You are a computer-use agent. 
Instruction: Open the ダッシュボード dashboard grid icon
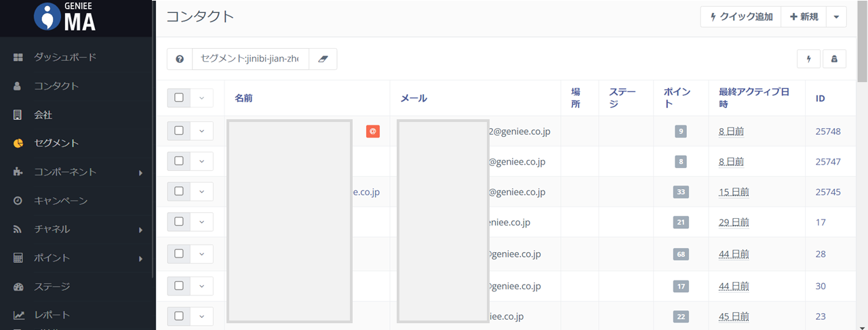coord(18,58)
